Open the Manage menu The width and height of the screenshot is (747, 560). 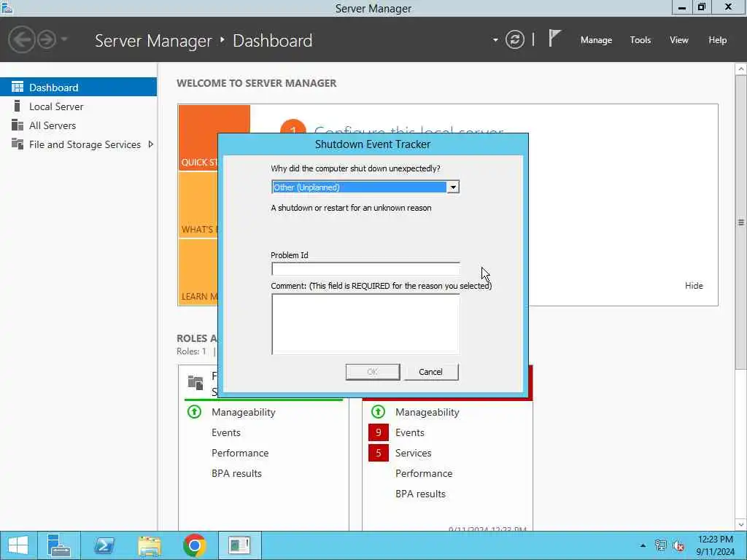tap(596, 40)
